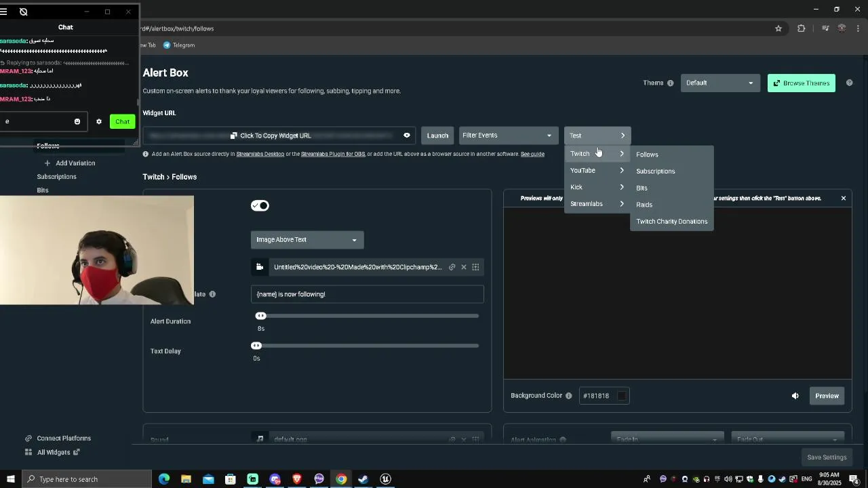Select Follows from the Twitch test submenu

click(x=647, y=155)
